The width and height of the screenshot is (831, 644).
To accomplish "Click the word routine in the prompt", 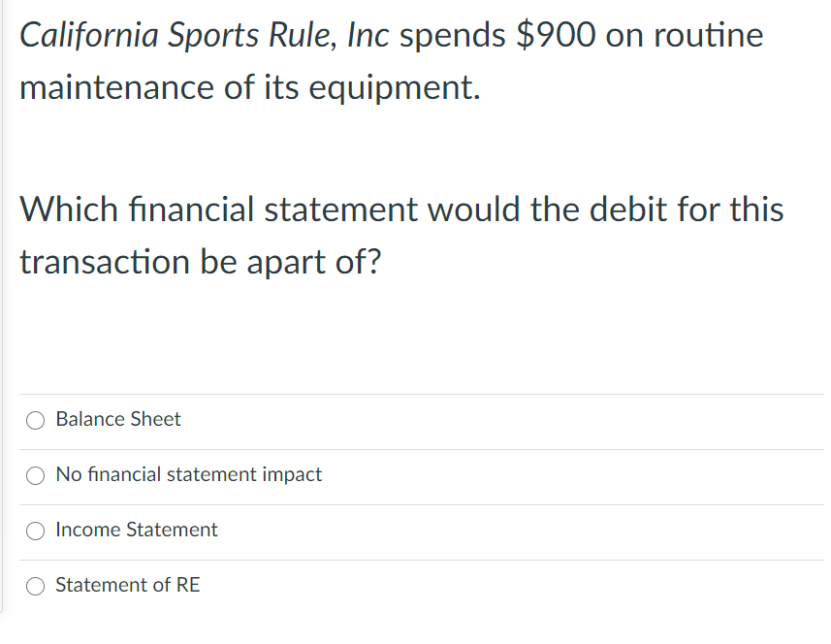I will coord(709,35).
